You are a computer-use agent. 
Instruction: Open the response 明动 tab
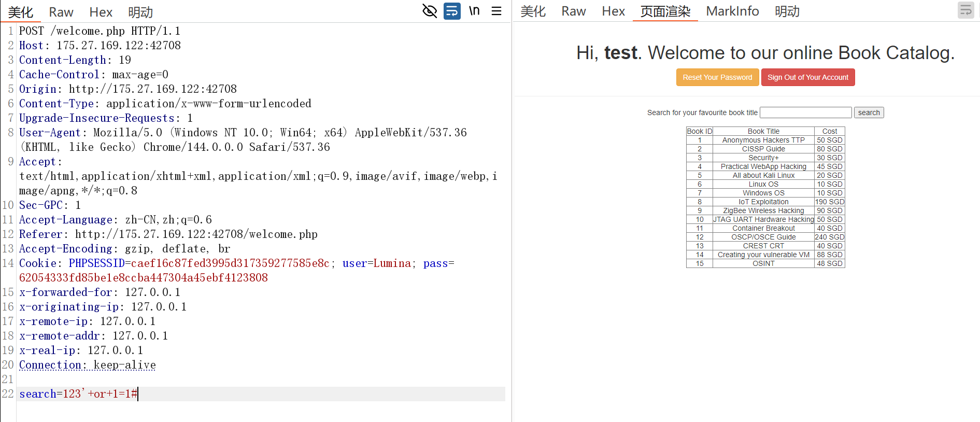coord(787,11)
